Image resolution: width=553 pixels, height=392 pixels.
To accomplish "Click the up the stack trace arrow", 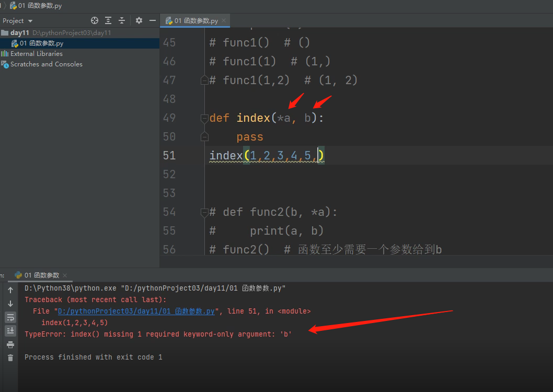I will [x=10, y=290].
